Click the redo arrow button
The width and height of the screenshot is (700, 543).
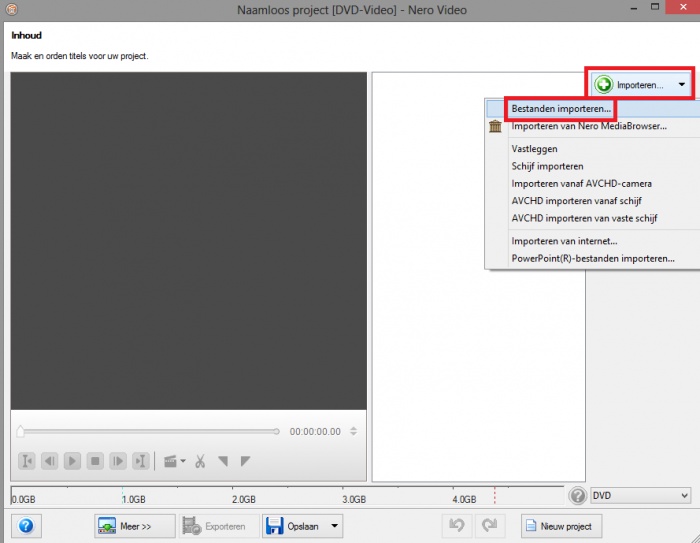(x=490, y=526)
